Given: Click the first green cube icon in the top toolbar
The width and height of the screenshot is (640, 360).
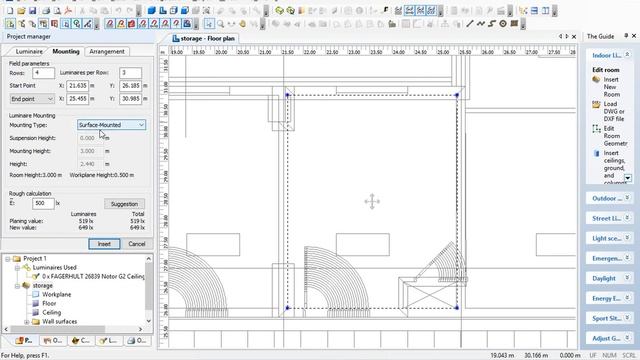Looking at the screenshot, I should pyautogui.click(x=279, y=11).
